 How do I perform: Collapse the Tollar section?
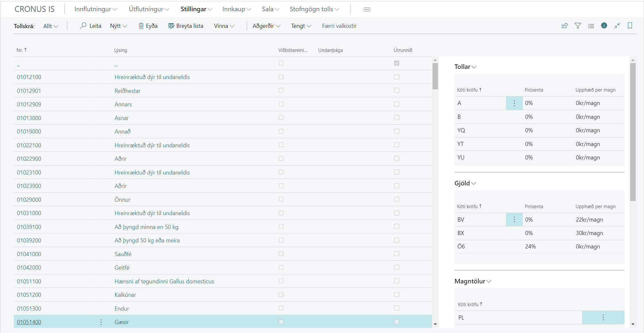(x=465, y=67)
